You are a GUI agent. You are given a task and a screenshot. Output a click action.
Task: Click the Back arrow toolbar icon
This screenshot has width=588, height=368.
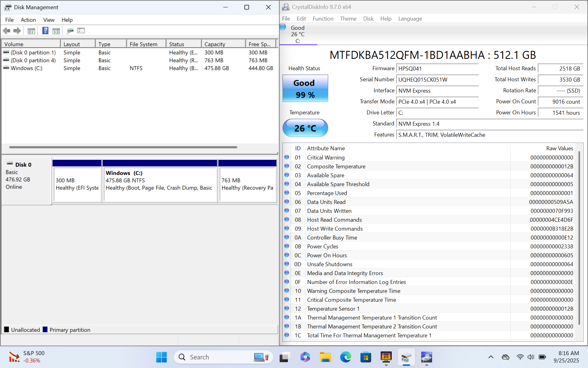[x=6, y=31]
